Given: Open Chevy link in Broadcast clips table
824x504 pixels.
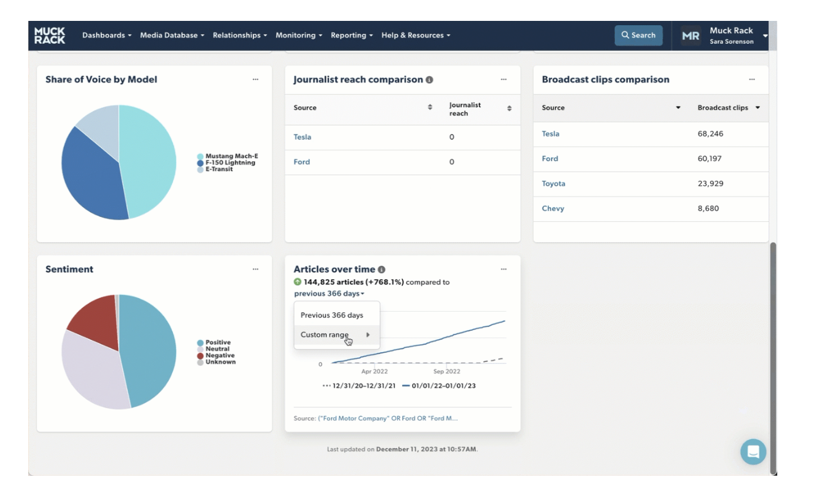Looking at the screenshot, I should [x=553, y=208].
